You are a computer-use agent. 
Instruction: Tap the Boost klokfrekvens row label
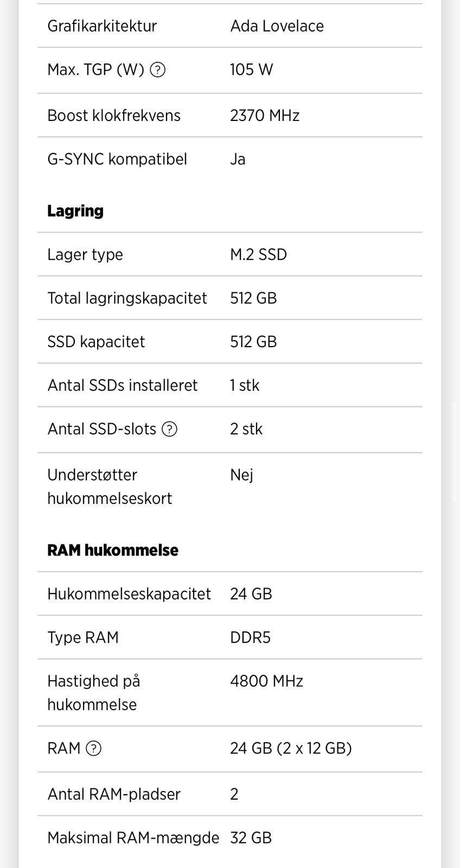pyautogui.click(x=114, y=116)
